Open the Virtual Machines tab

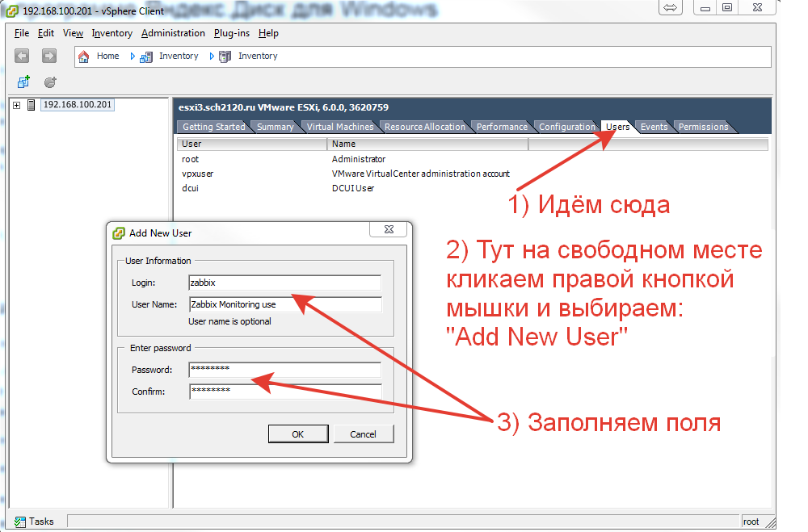click(339, 127)
